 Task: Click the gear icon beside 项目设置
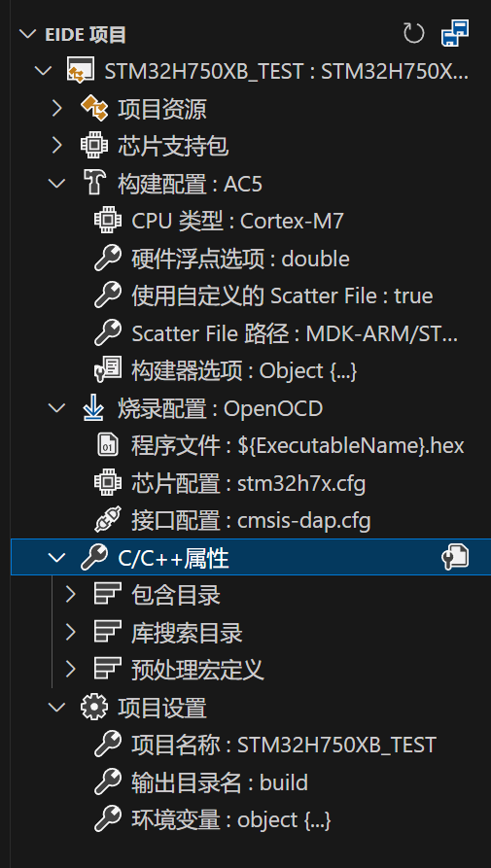click(x=94, y=708)
